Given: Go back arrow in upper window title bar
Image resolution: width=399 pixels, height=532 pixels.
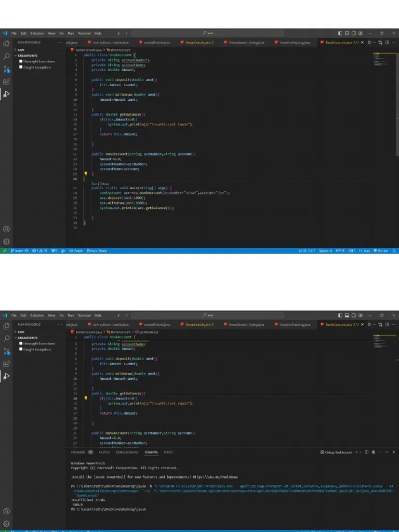Looking at the screenshot, I should (x=118, y=33).
